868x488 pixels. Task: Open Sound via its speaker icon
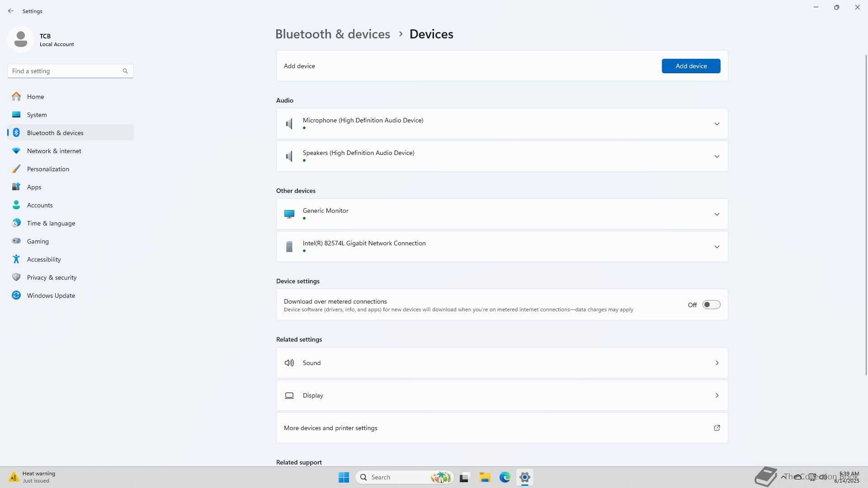tap(289, 363)
